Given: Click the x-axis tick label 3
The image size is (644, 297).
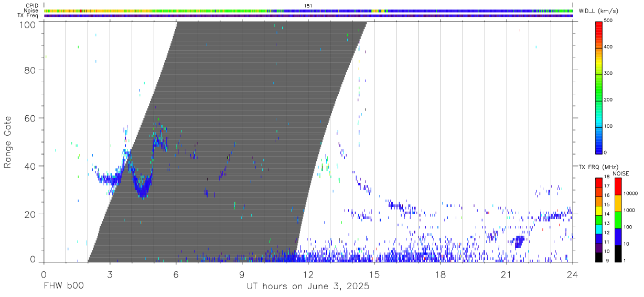Looking at the screenshot, I should [x=110, y=274].
